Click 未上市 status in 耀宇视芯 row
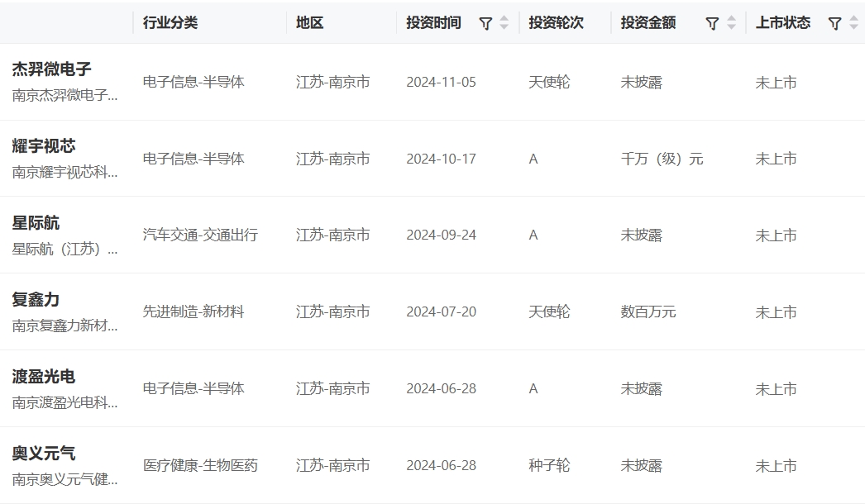The width and height of the screenshot is (865, 504). tap(777, 159)
